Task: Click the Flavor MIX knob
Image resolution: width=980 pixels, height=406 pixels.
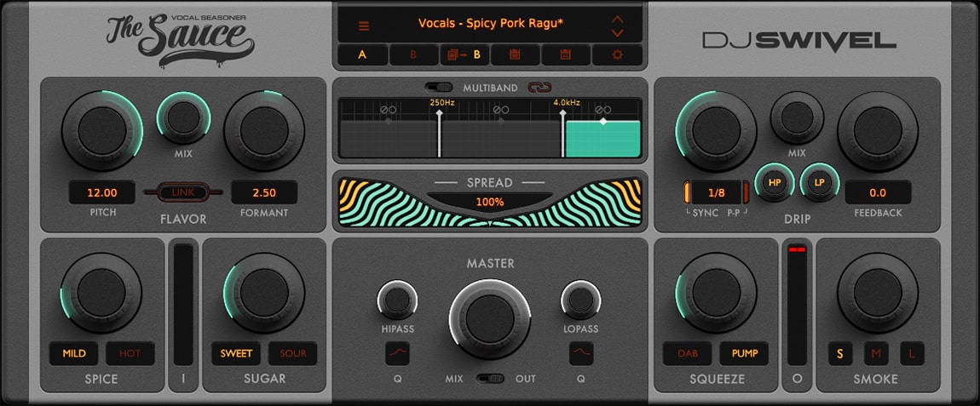Action: [x=183, y=118]
